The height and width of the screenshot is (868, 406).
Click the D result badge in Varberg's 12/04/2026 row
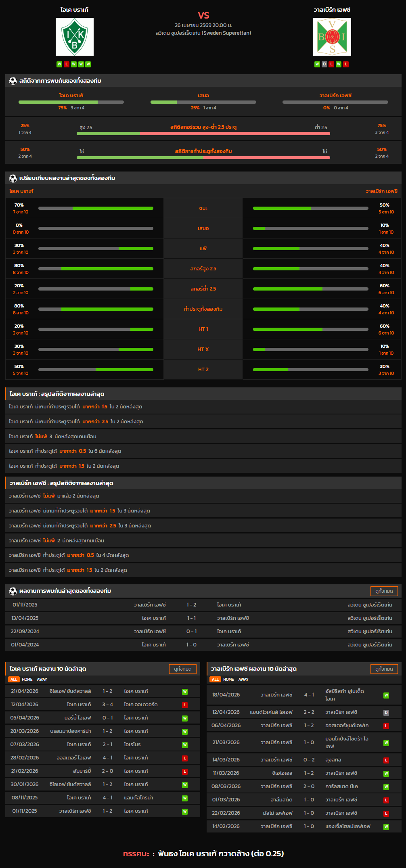click(386, 713)
